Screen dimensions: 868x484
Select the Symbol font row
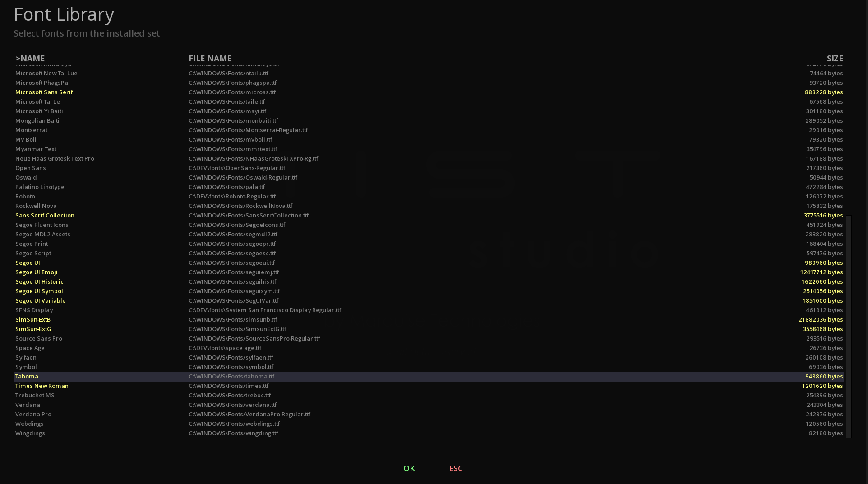pyautogui.click(x=429, y=367)
